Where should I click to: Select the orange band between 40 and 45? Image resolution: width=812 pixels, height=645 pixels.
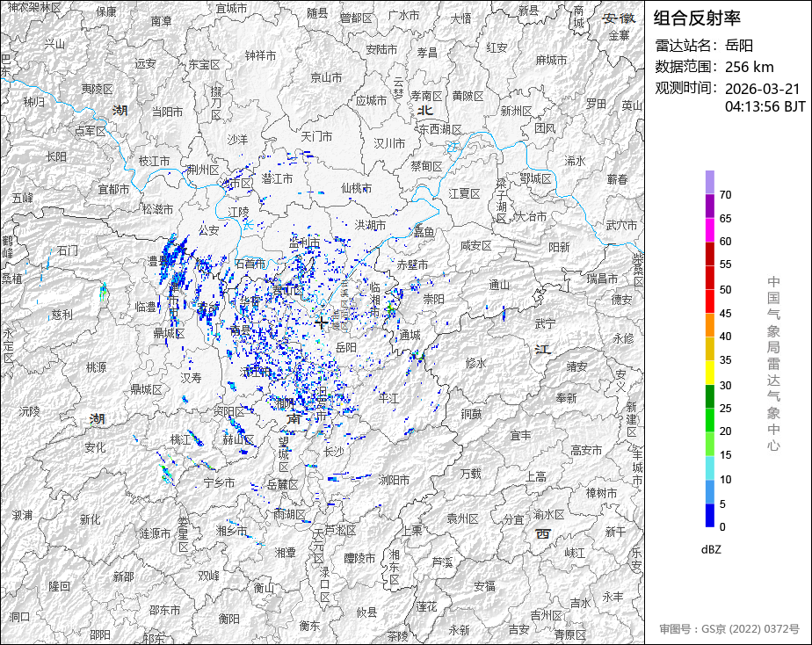(x=709, y=325)
